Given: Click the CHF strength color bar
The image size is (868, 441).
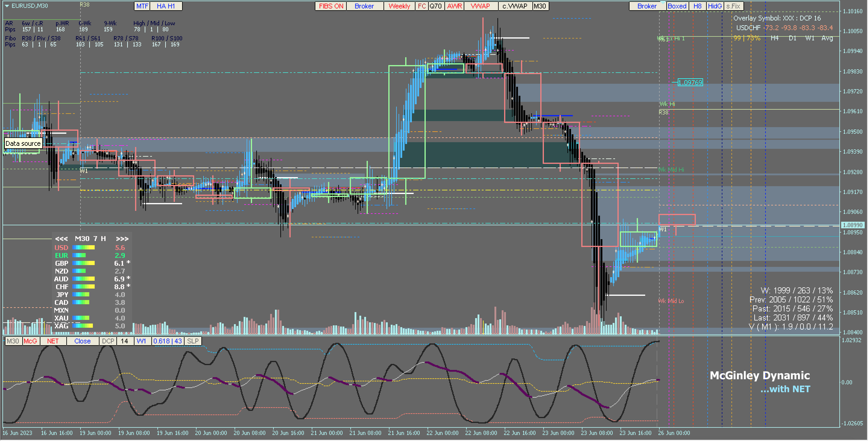Looking at the screenshot, I should pyautogui.click(x=84, y=287).
